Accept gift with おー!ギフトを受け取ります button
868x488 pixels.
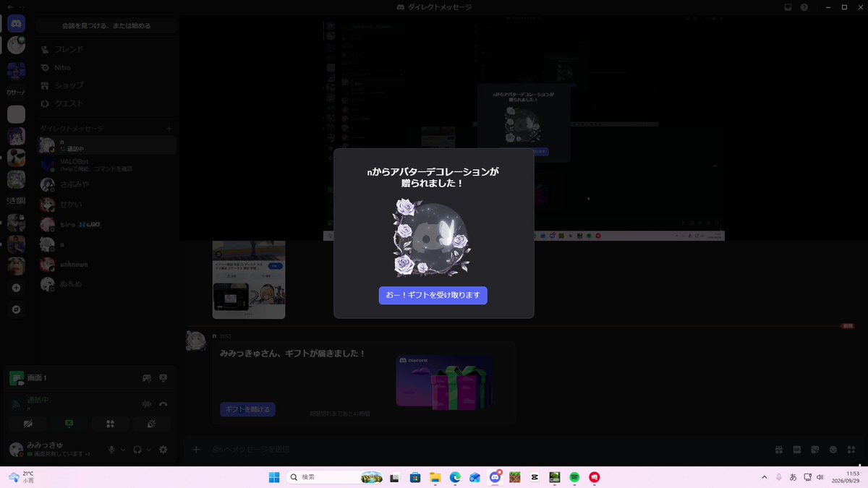(433, 295)
